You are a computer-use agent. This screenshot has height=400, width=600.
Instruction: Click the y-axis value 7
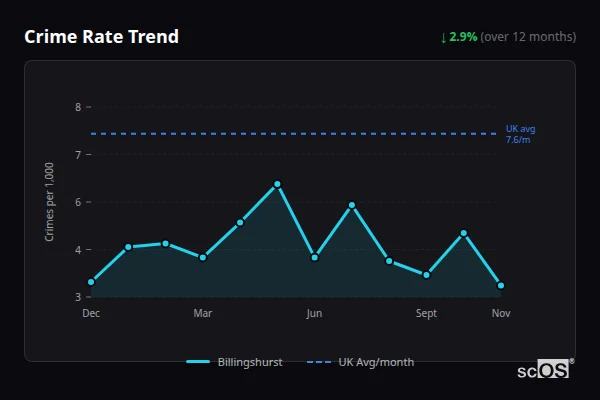click(x=78, y=155)
